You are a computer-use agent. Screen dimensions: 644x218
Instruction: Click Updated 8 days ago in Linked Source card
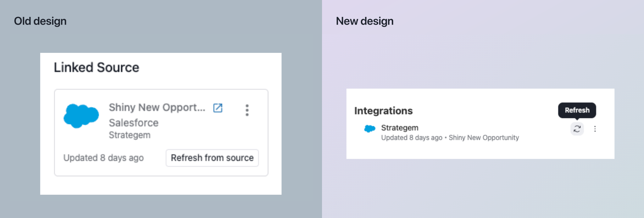pos(103,158)
